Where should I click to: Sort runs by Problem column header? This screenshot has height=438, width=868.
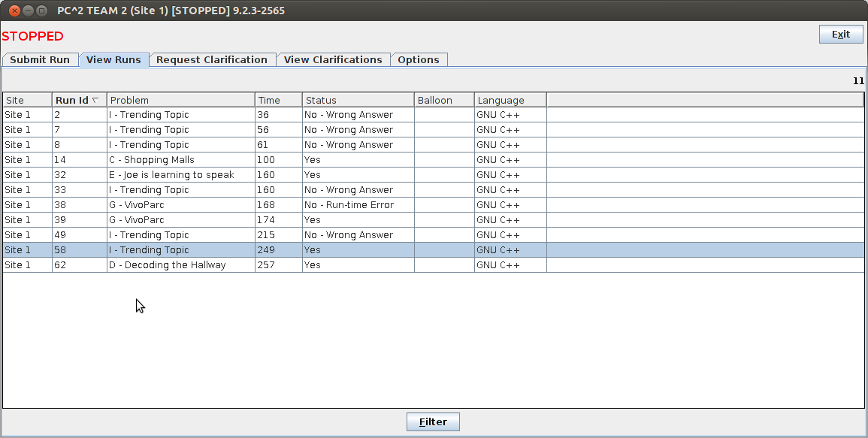click(x=180, y=100)
